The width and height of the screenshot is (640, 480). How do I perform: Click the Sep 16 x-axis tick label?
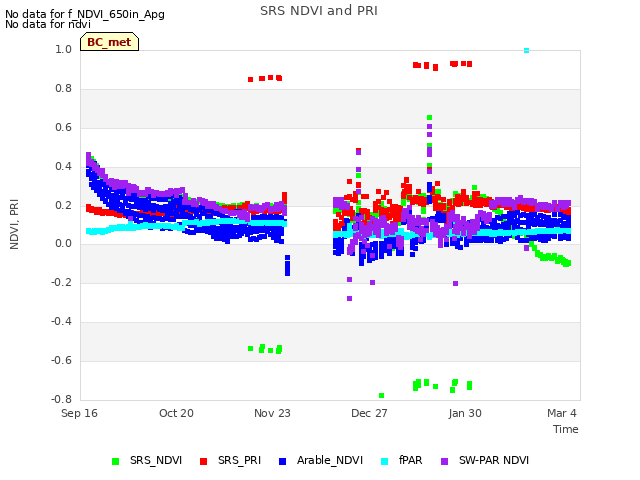pyautogui.click(x=79, y=413)
